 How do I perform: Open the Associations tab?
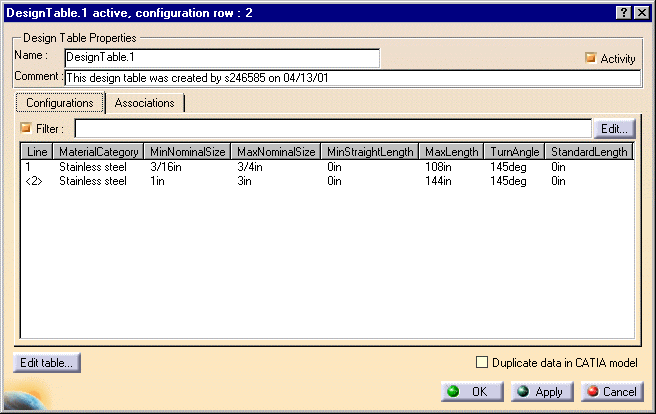point(144,103)
